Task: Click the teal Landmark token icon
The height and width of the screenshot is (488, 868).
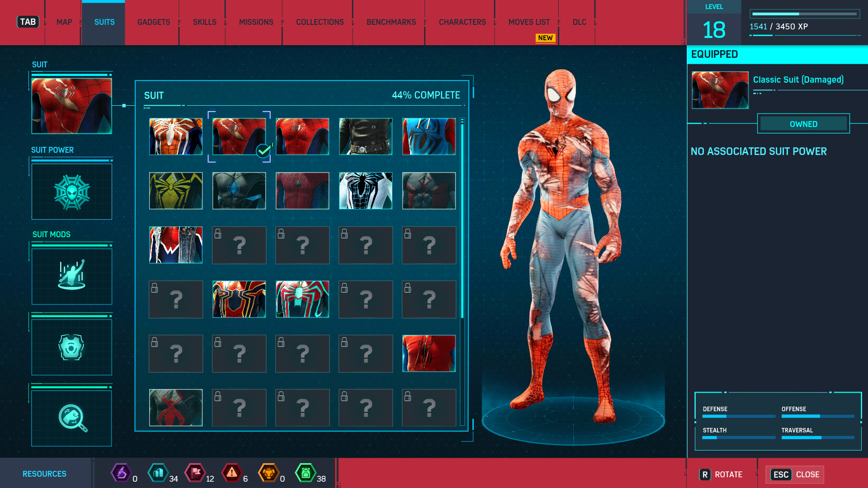Action: click(158, 473)
